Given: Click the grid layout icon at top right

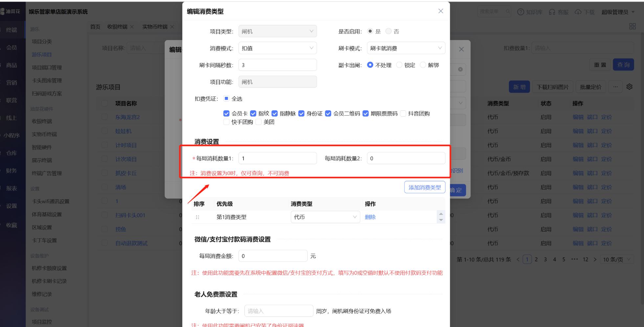Looking at the screenshot, I should click(x=632, y=26).
